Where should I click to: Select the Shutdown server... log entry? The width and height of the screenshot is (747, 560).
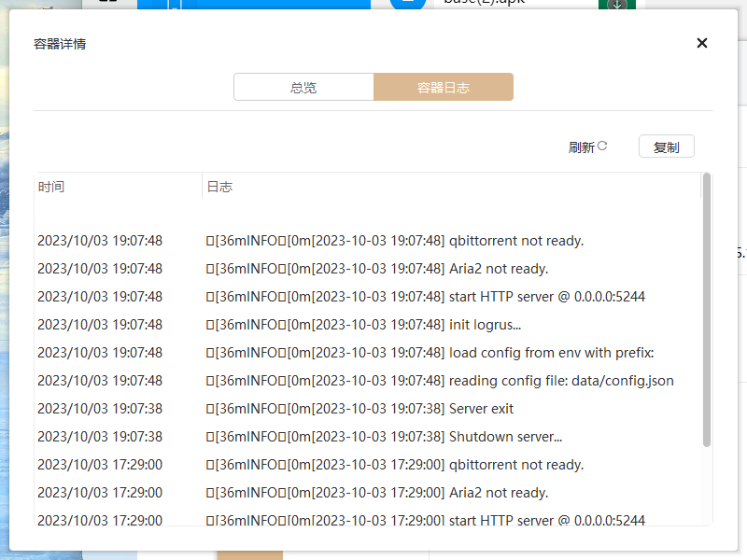[367, 437]
